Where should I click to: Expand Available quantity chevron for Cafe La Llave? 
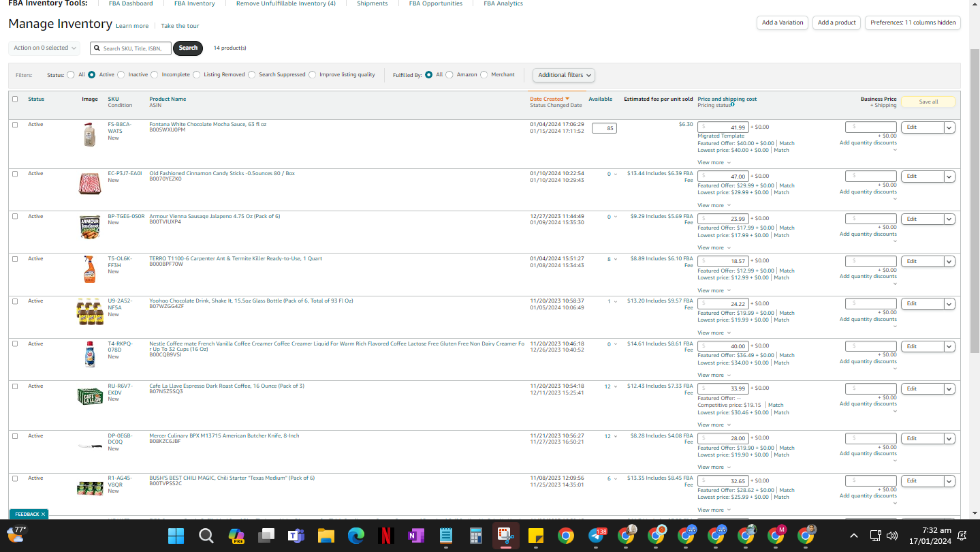coord(616,386)
